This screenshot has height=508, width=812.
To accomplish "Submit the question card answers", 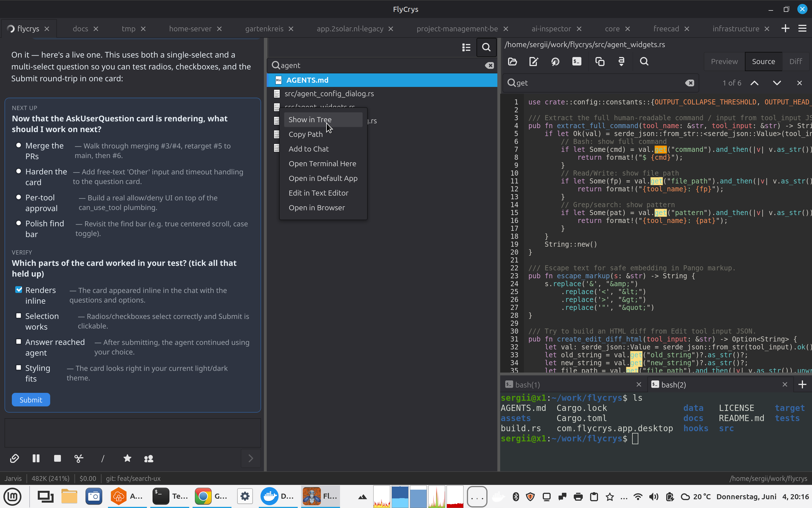I will (31, 400).
